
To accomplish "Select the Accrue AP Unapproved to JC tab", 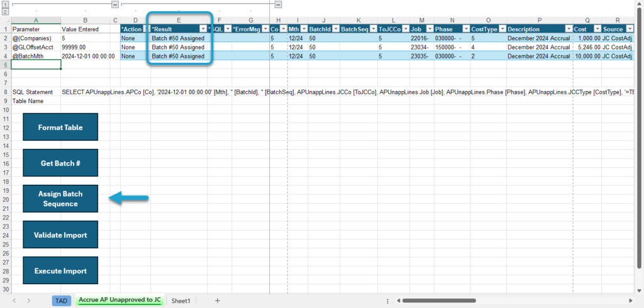I will pos(119,300).
